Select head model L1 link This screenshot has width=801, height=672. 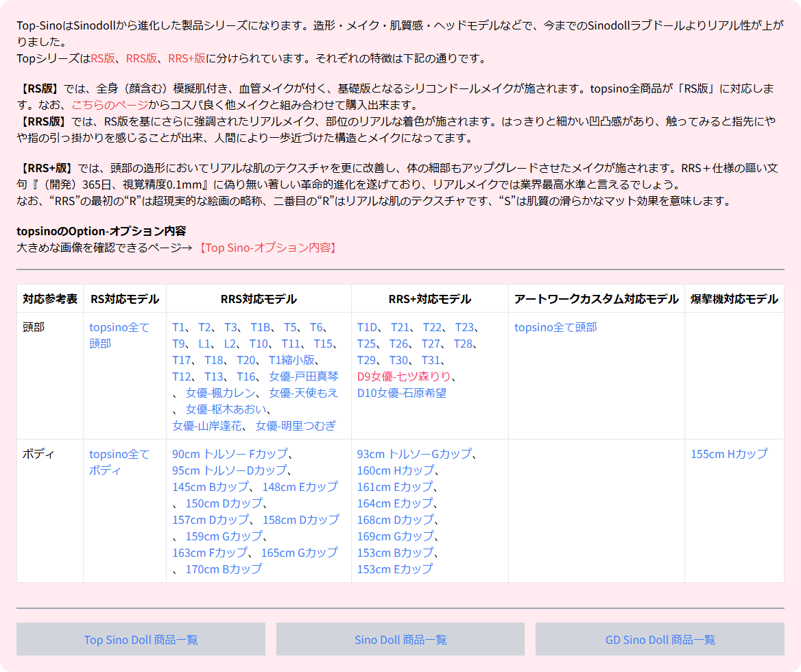click(204, 344)
